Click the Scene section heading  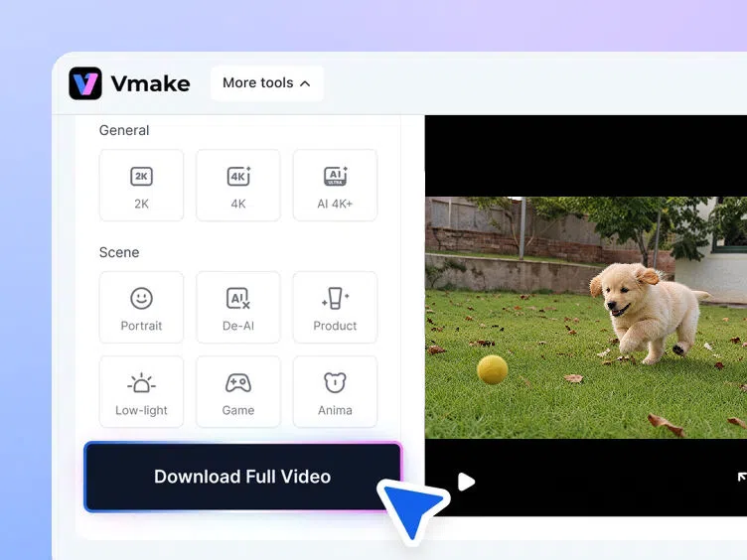point(119,252)
